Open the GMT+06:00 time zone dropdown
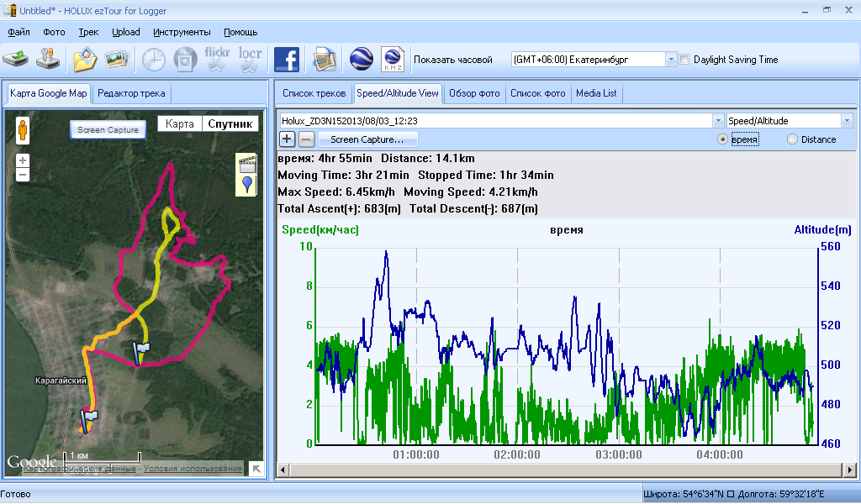This screenshot has height=504, width=861. click(670, 60)
